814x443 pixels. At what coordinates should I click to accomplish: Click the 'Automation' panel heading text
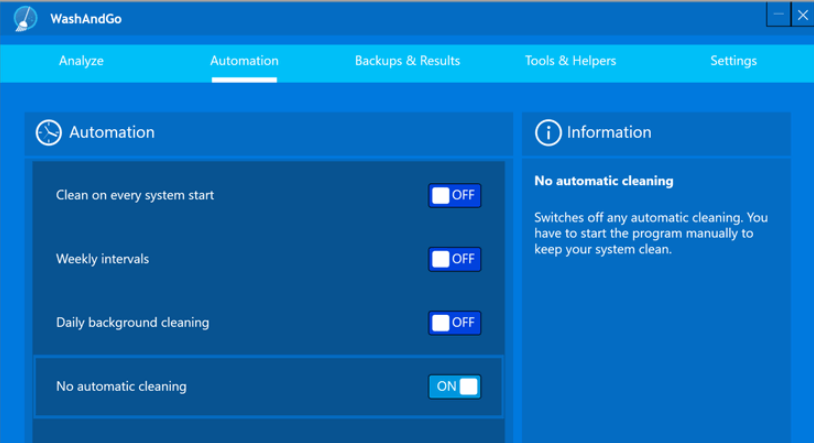pos(112,132)
